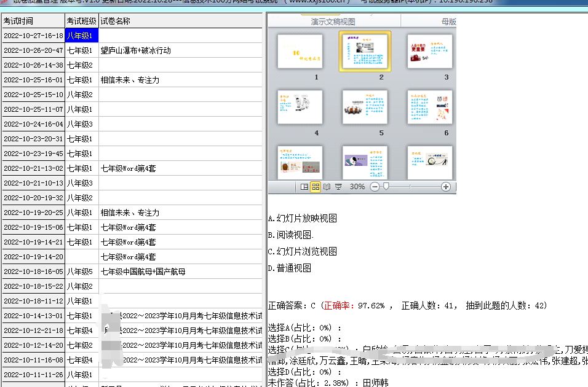The height and width of the screenshot is (387, 588).
Task: Select row 2022-10-27-16-18
Action: click(132, 36)
